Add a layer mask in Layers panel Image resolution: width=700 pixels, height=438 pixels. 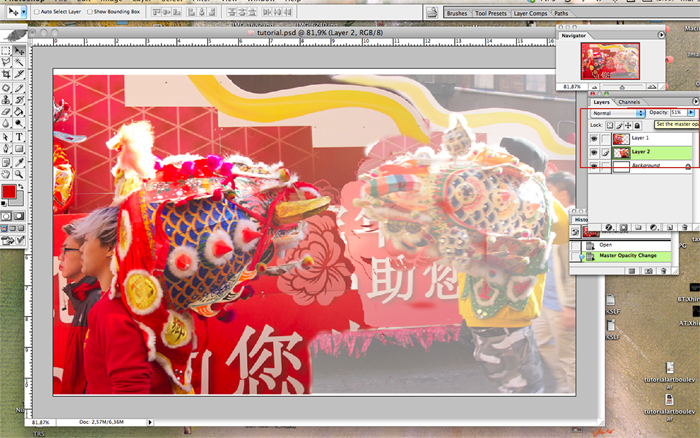pos(624,228)
